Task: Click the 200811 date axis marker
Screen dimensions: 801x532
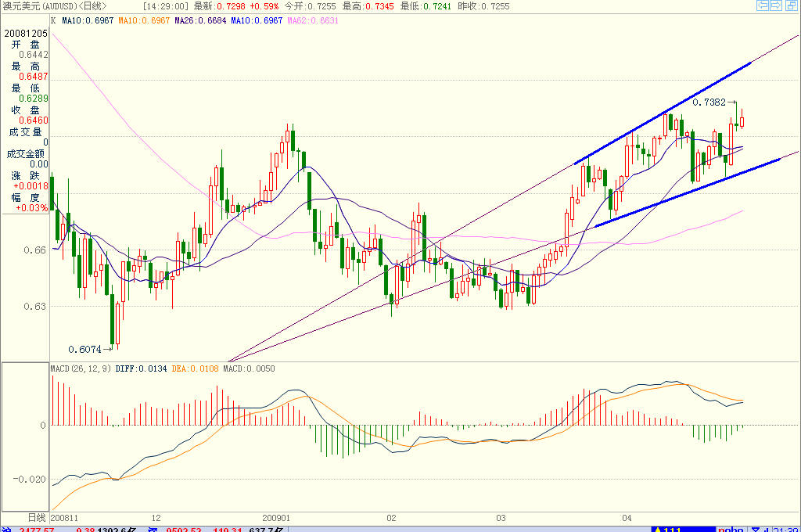Action: [64, 518]
